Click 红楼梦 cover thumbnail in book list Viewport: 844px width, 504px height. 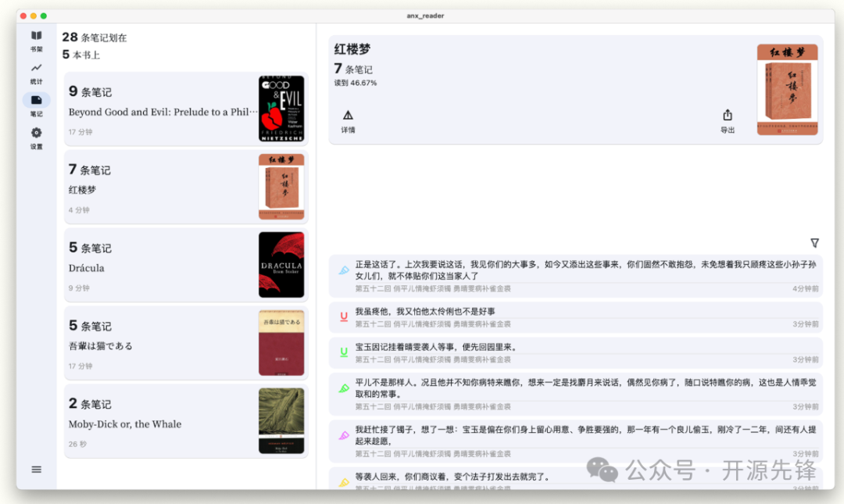pyautogui.click(x=281, y=187)
